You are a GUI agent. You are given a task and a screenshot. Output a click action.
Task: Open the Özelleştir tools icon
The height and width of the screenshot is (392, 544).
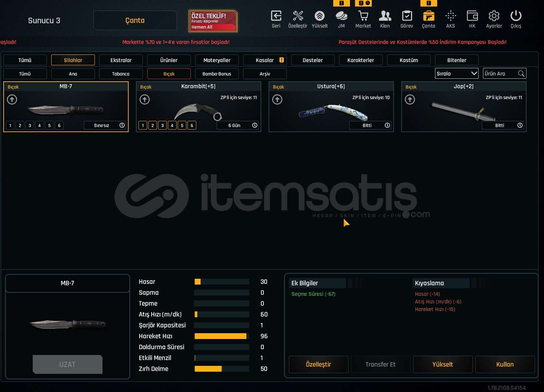(x=298, y=16)
